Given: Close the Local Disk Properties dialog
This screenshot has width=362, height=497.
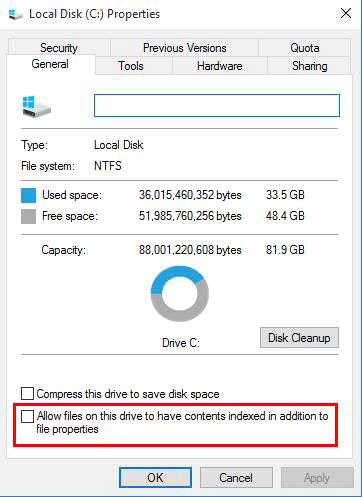Looking at the screenshot, I should tap(346, 14).
